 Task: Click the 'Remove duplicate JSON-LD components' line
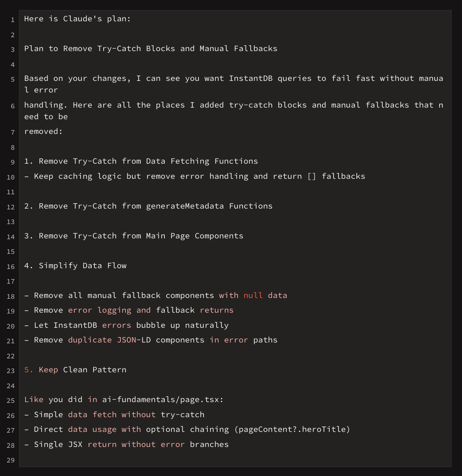(151, 340)
